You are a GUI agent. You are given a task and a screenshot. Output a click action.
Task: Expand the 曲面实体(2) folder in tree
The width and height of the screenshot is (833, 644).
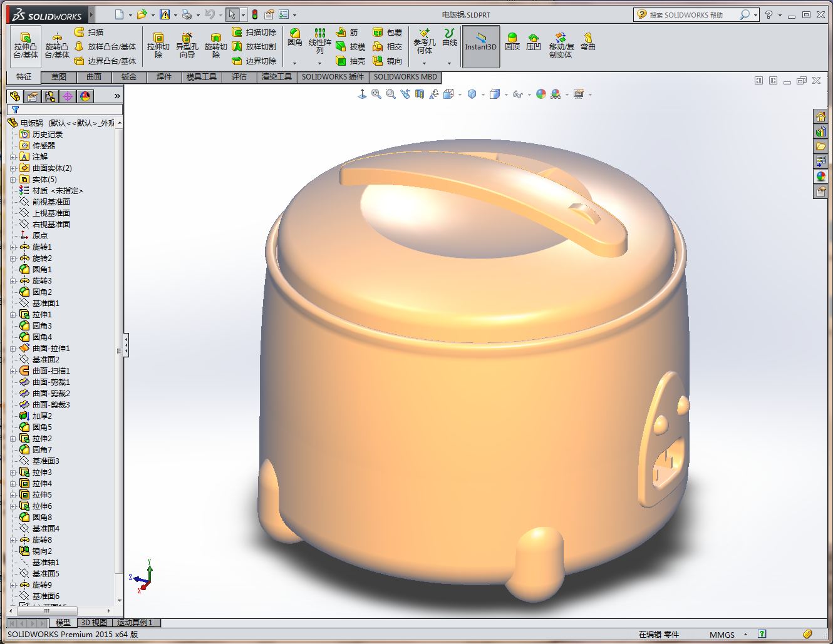(x=13, y=168)
